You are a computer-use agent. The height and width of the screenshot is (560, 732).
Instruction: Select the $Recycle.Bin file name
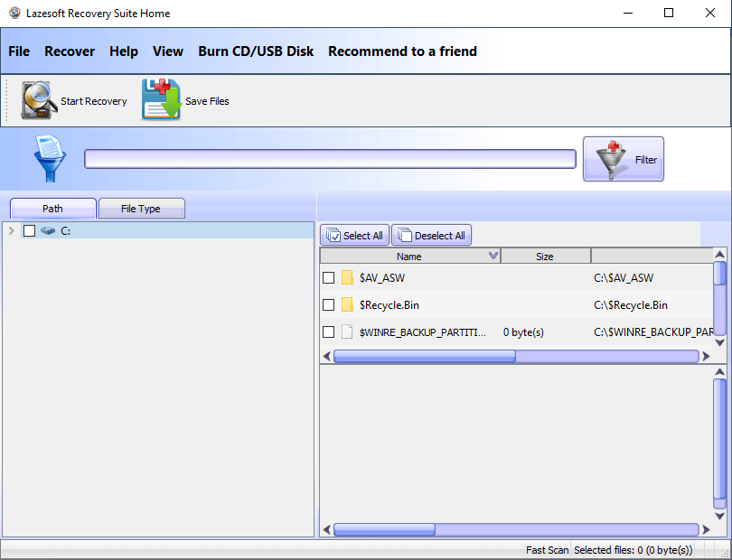389,305
